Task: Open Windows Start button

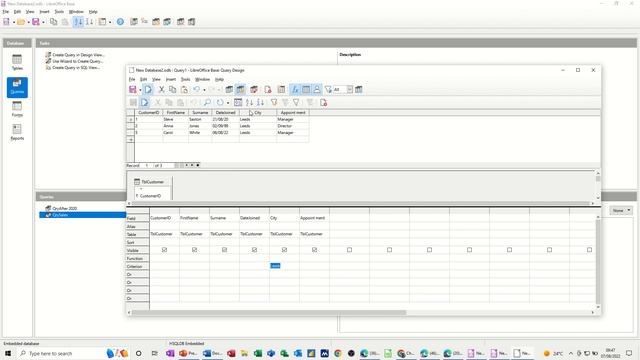Action: click(8, 353)
